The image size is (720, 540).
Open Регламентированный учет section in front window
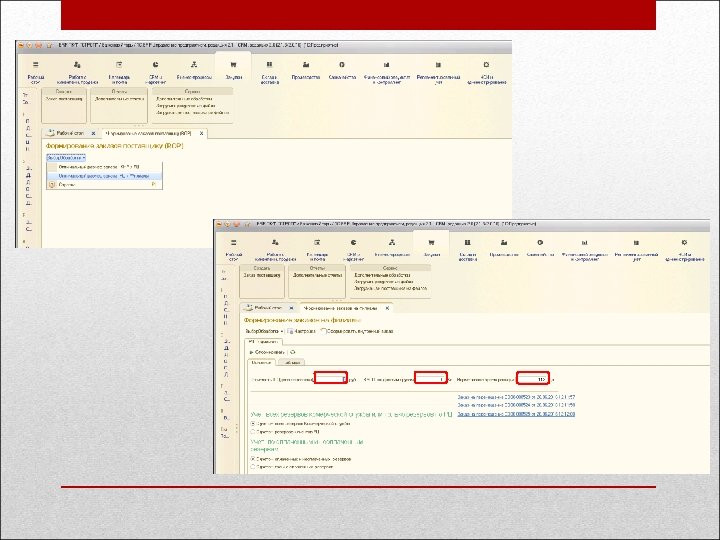pos(636,250)
